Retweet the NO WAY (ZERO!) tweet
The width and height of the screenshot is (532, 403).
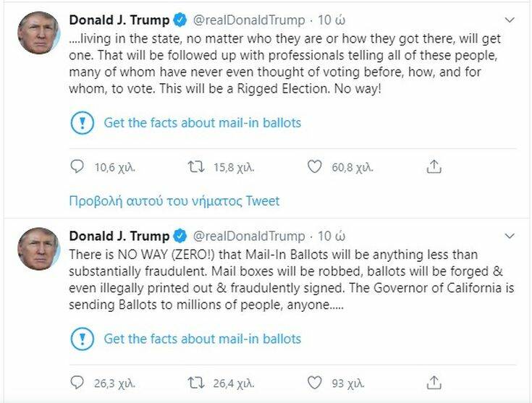(x=196, y=382)
